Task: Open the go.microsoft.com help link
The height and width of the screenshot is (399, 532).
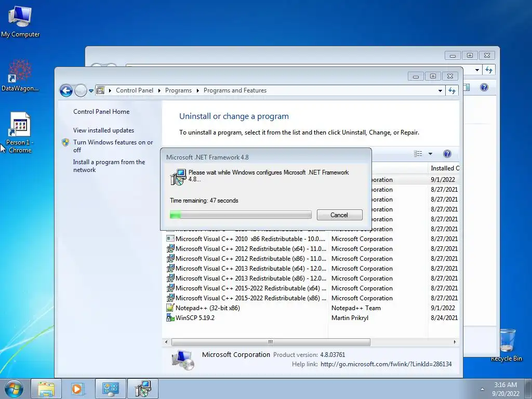Action: [x=386, y=364]
